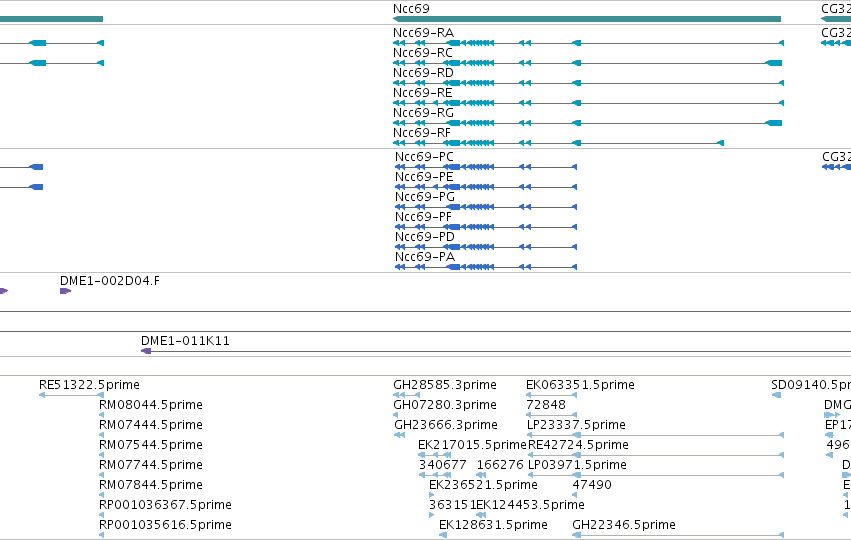This screenshot has height=540, width=851.
Task: Select the RM07744.5prime EST label
Action: pyautogui.click(x=150, y=465)
